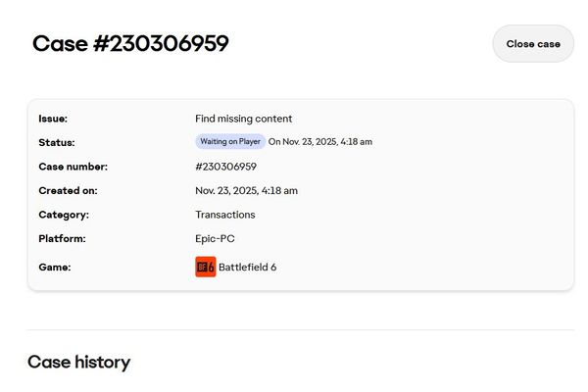Click the Battlefield 6 game name text
This screenshot has width=588, height=392.
tap(247, 267)
